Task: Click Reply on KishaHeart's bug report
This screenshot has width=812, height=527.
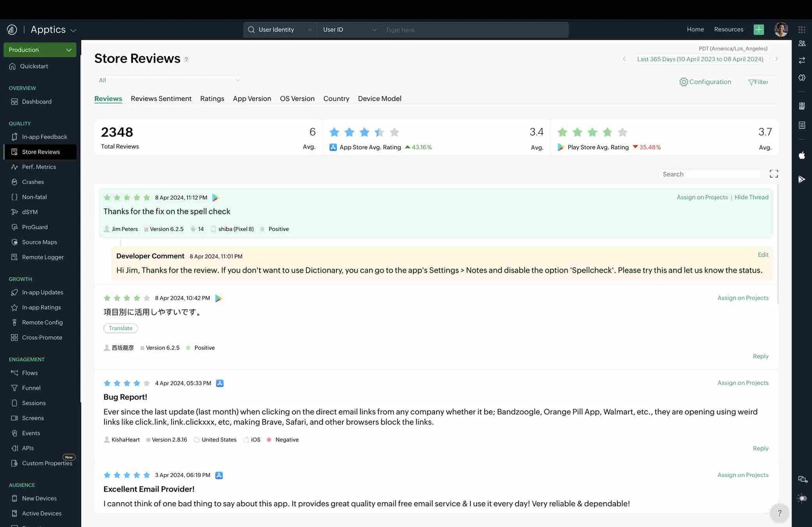Action: 761,448
